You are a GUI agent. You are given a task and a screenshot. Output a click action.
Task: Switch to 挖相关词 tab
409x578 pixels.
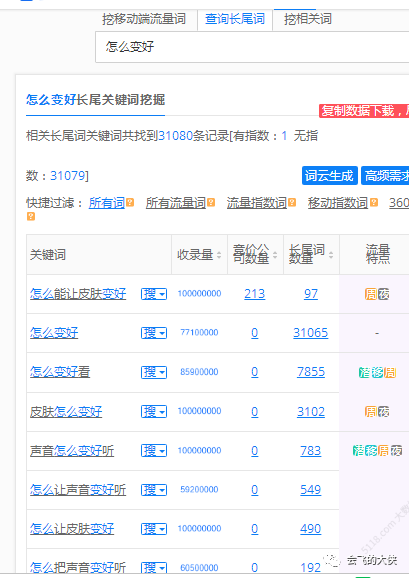pos(308,19)
